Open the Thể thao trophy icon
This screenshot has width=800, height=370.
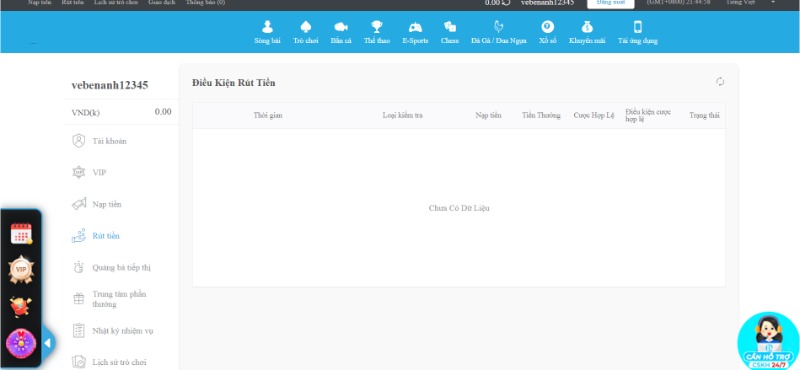[x=377, y=27]
